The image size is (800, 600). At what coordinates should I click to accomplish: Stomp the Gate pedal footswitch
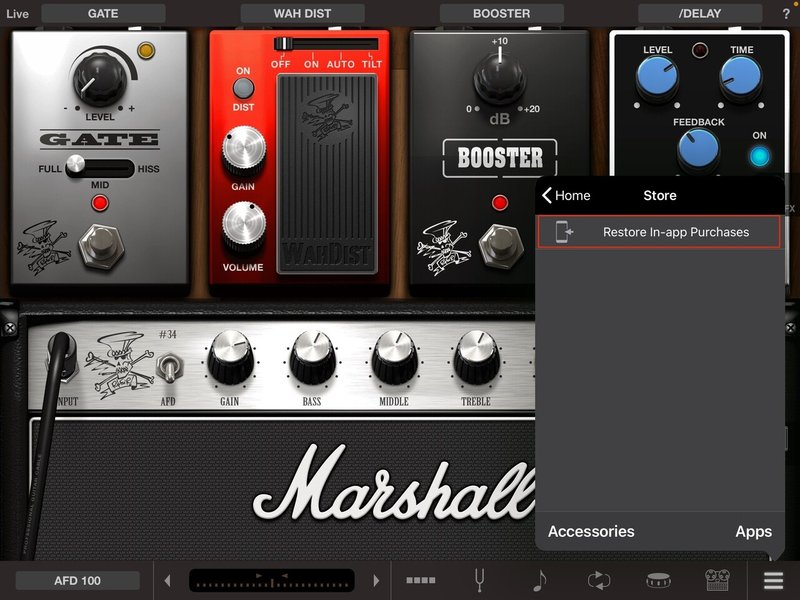click(102, 246)
